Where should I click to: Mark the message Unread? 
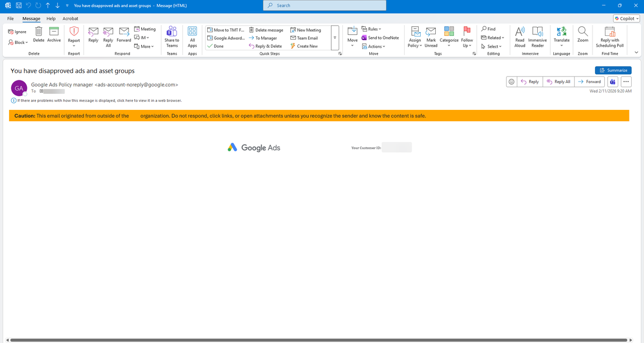431,37
